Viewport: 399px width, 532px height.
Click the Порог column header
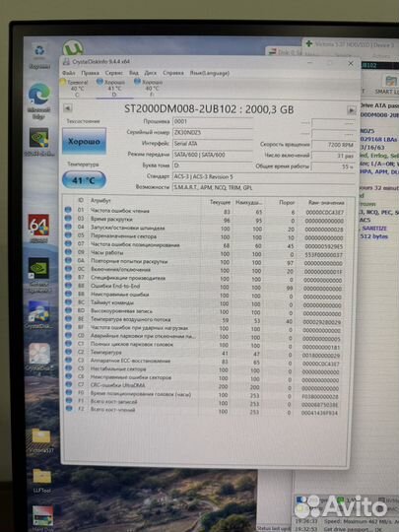click(x=287, y=203)
